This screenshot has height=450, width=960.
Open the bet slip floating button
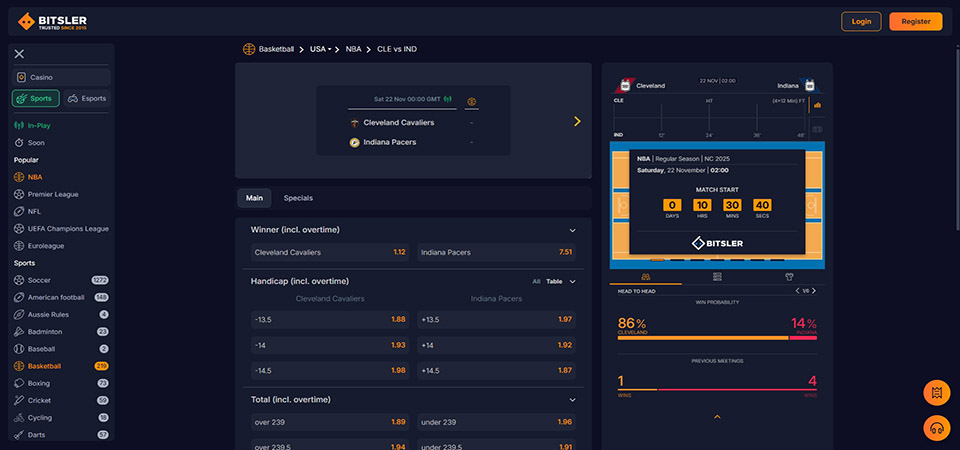click(936, 393)
